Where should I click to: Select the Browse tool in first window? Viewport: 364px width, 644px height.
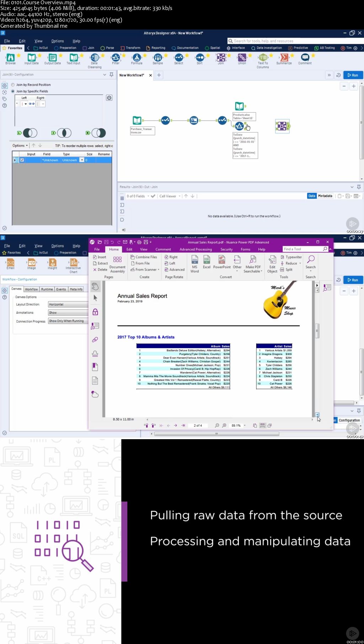[x=10, y=59]
